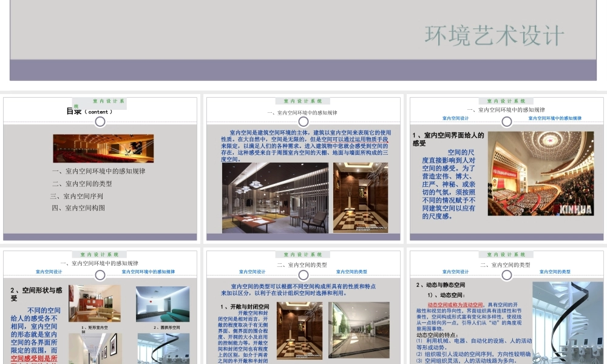The image size is (607, 364).
Task: Open the 空间形状与感受 slide
Action: coord(100,307)
